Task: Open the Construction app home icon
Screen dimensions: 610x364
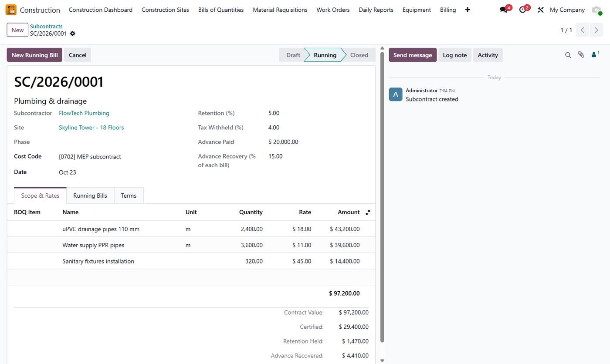Action: point(11,10)
